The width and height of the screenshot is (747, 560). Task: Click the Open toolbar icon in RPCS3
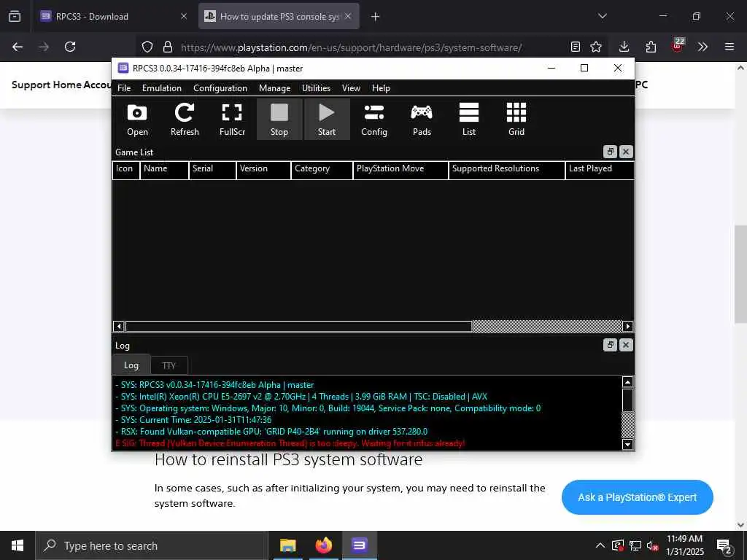137,120
